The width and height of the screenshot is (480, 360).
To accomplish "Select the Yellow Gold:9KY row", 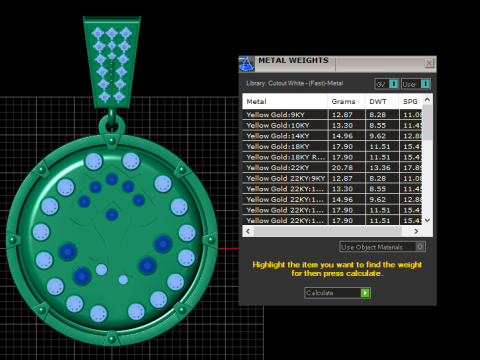I will (332, 115).
